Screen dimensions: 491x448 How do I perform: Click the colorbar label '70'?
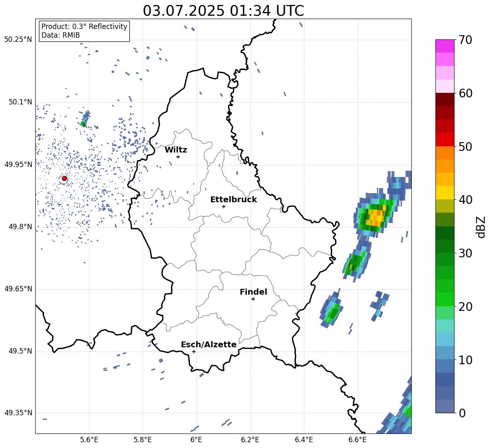point(465,40)
